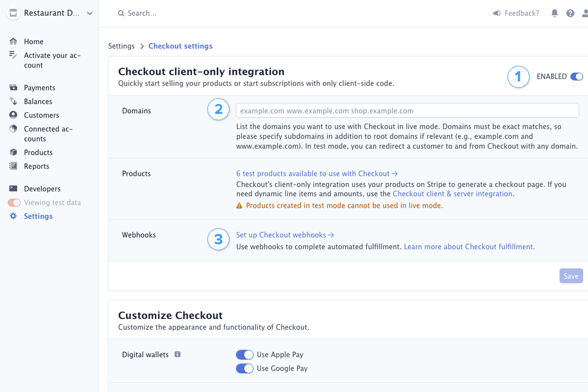Open the Balances page

[x=38, y=101]
